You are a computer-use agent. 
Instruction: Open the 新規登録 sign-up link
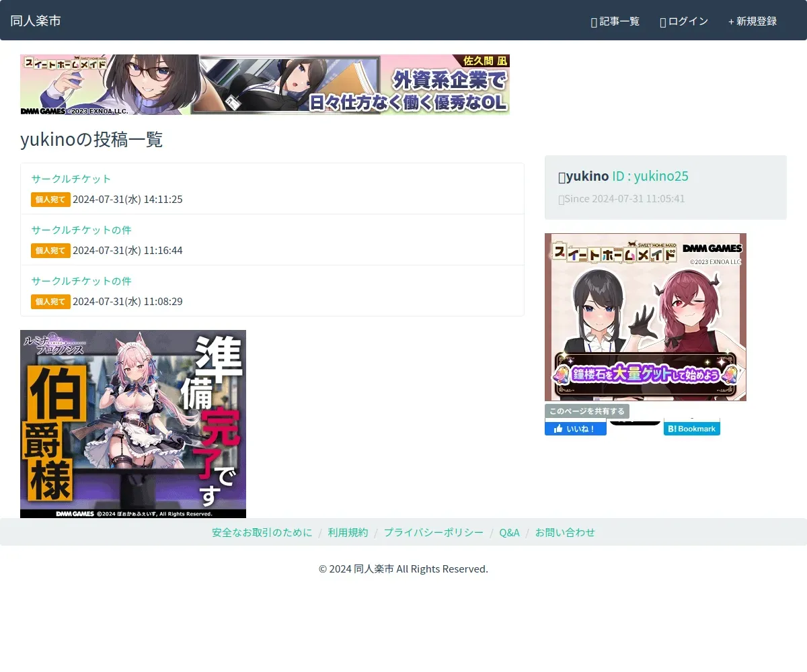click(x=753, y=22)
